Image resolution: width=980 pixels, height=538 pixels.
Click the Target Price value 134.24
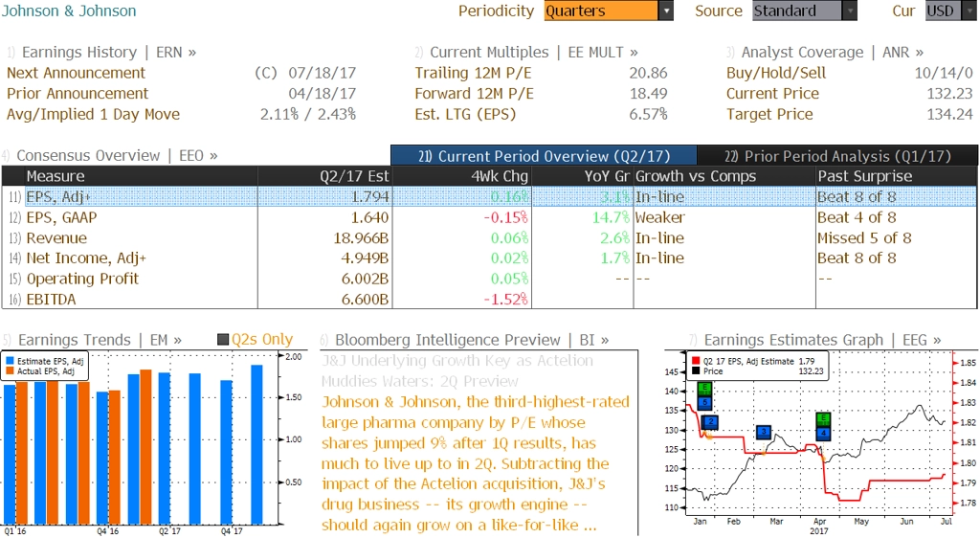(949, 114)
